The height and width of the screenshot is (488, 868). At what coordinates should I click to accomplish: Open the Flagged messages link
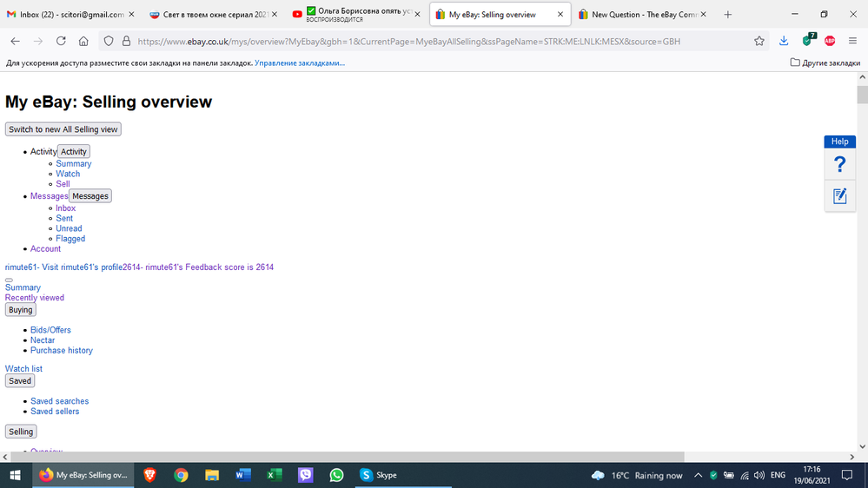(x=70, y=239)
